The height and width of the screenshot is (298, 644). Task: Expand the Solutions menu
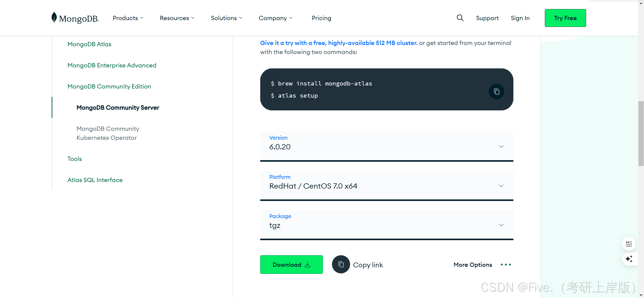click(x=226, y=18)
